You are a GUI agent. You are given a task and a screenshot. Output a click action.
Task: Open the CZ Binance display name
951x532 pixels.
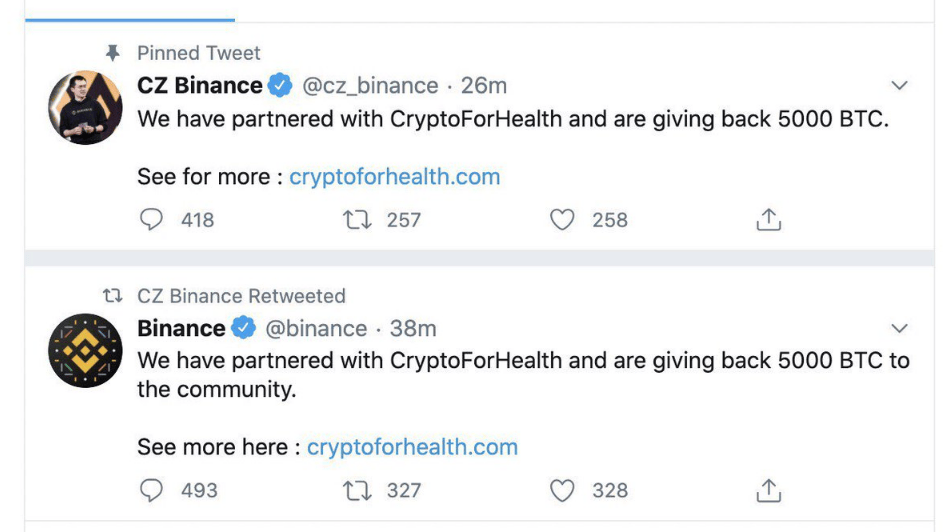(200, 86)
